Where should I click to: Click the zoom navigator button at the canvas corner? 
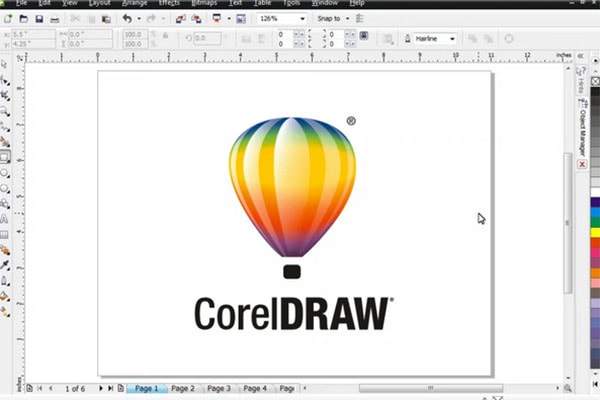coord(567,389)
